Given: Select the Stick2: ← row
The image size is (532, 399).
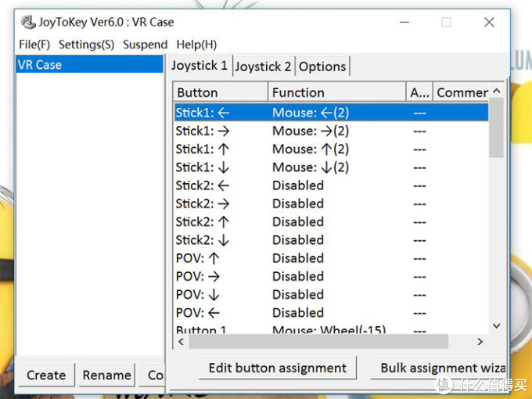Looking at the screenshot, I should coord(331,185).
